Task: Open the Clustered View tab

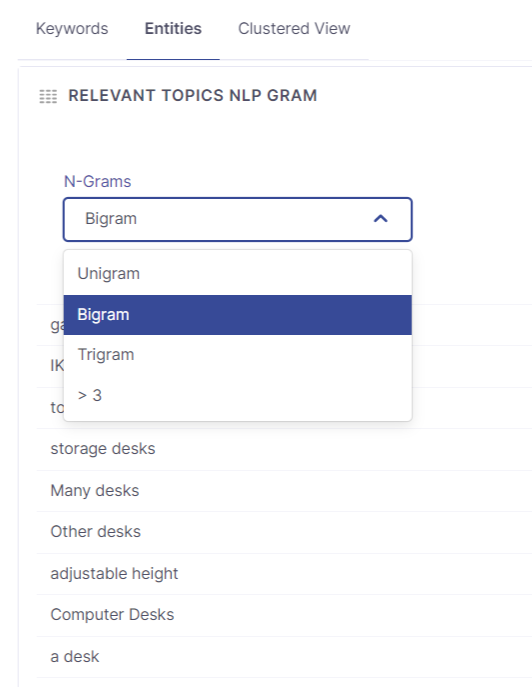Action: (x=294, y=28)
